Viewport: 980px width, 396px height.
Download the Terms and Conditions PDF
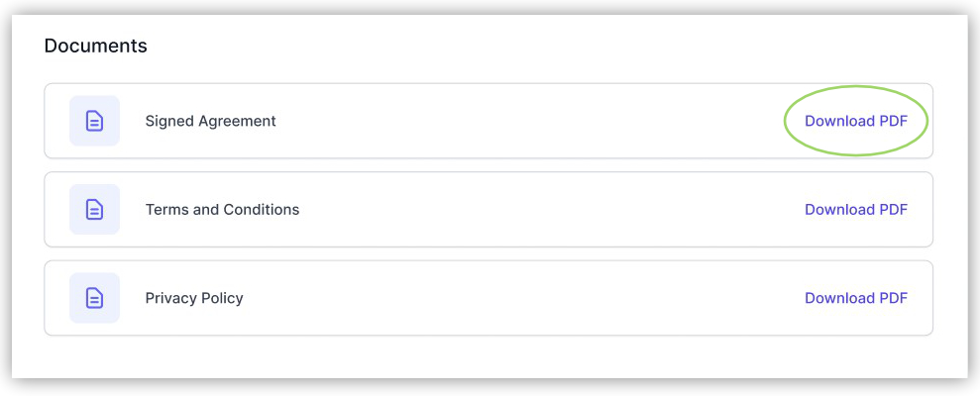point(855,210)
